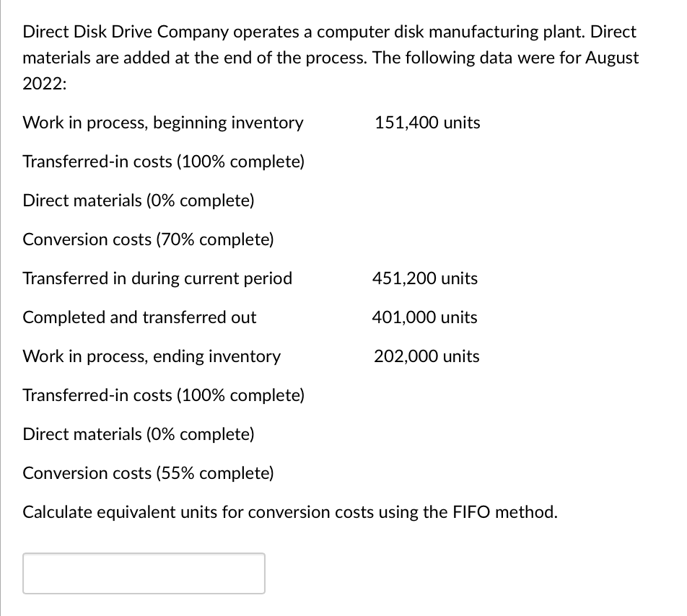Click the question sentence mentioning FIFO method
The width and height of the screenshot is (687, 616).
289,512
